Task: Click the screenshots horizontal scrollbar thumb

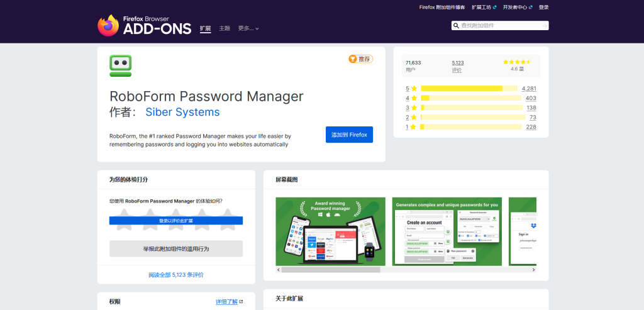Action: click(x=331, y=270)
